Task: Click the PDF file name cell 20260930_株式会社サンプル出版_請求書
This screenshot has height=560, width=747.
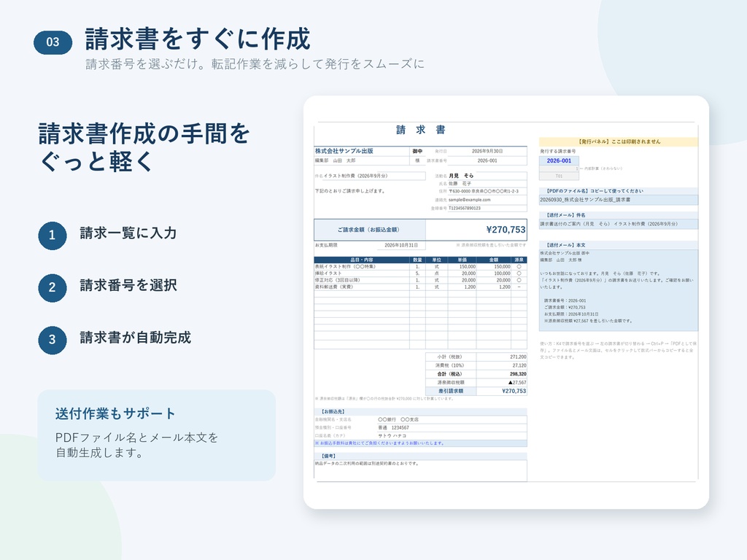Action: pyautogui.click(x=619, y=200)
